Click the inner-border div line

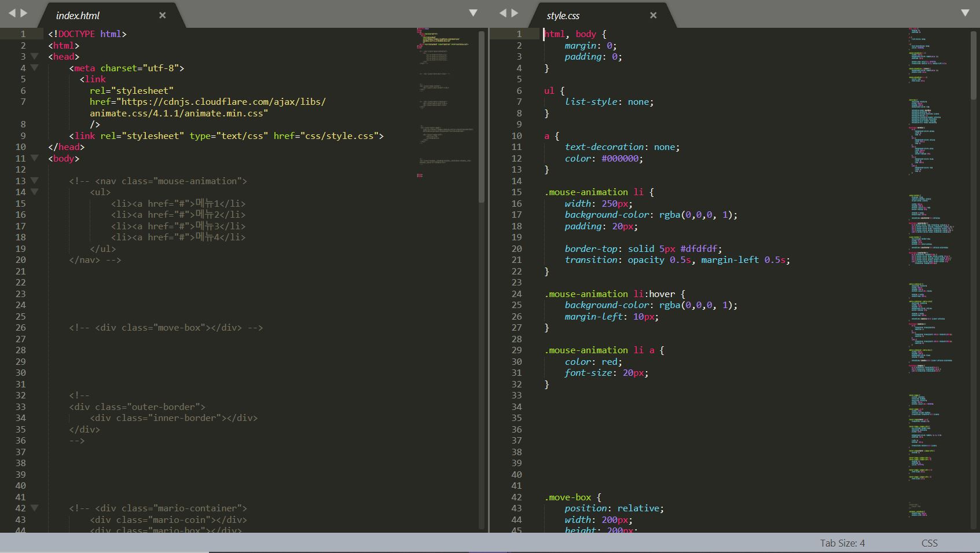pos(174,418)
